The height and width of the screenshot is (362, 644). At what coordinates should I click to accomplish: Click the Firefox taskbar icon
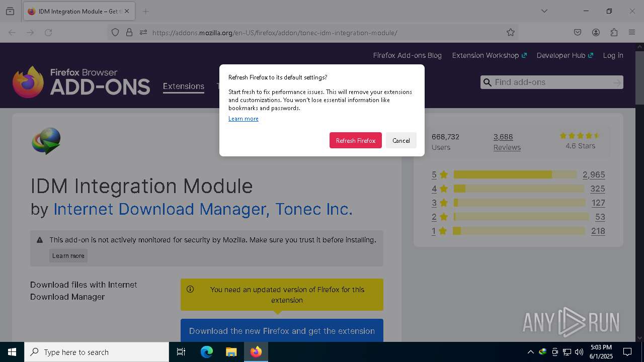click(256, 352)
